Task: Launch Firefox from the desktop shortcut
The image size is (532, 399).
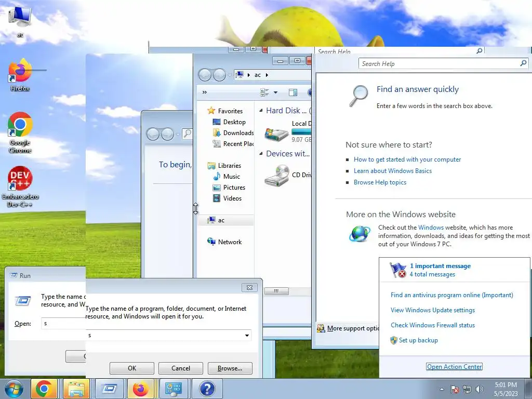Action: coord(20,75)
